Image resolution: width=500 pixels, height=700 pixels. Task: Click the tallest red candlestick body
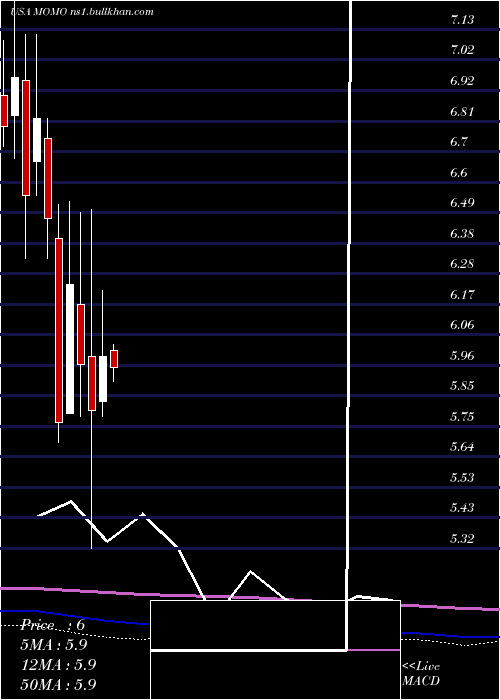[59, 330]
